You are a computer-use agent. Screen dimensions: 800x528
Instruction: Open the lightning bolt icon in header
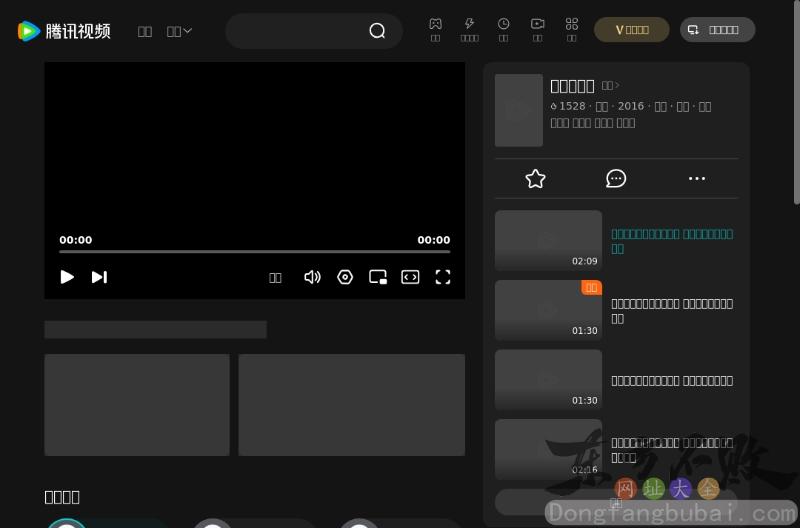coord(469,24)
